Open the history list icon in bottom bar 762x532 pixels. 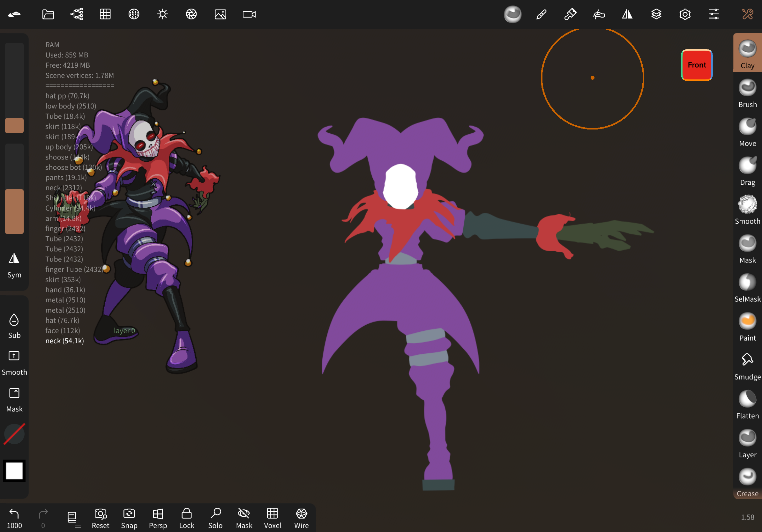(x=73, y=518)
